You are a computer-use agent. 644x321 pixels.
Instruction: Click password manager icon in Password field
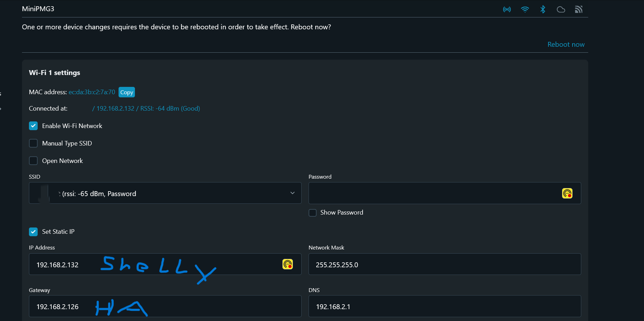(567, 193)
